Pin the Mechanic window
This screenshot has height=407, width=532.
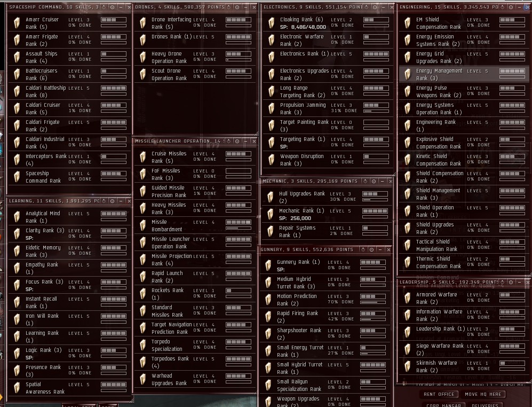(374, 181)
